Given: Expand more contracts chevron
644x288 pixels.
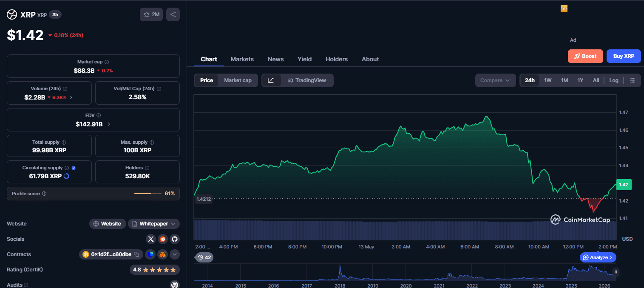Looking at the screenshot, I should click(175, 254).
